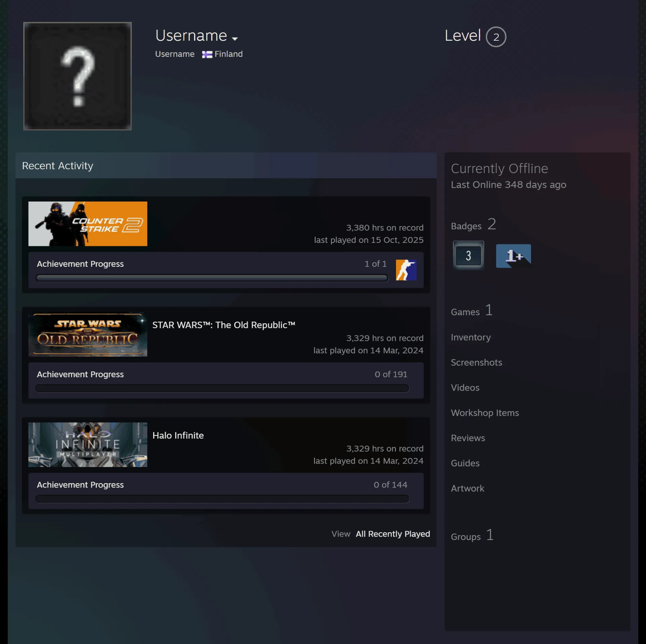Click the '0 of 144' achievement count
Image resolution: width=646 pixels, height=644 pixels.
click(x=390, y=485)
